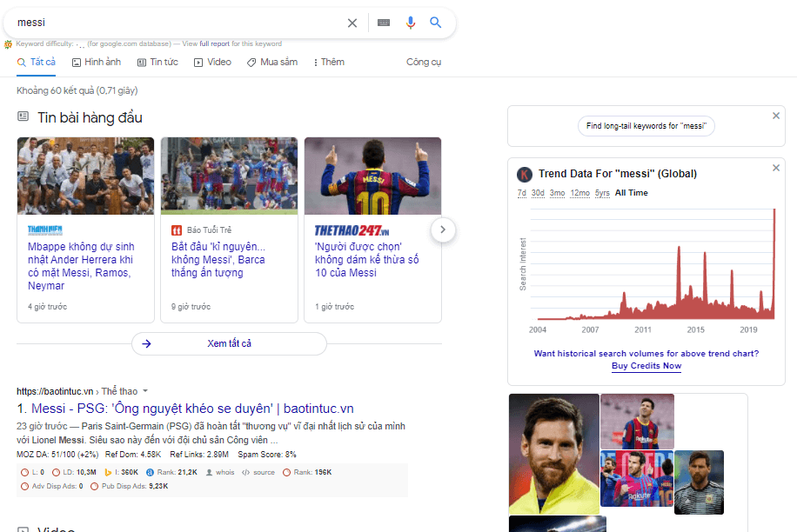797x532 pixels.
Task: Submit search with the magnifier icon
Action: point(436,23)
